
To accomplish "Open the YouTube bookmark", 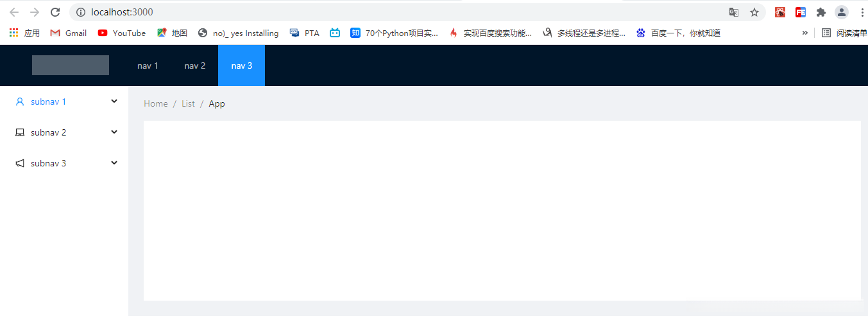I will (122, 33).
